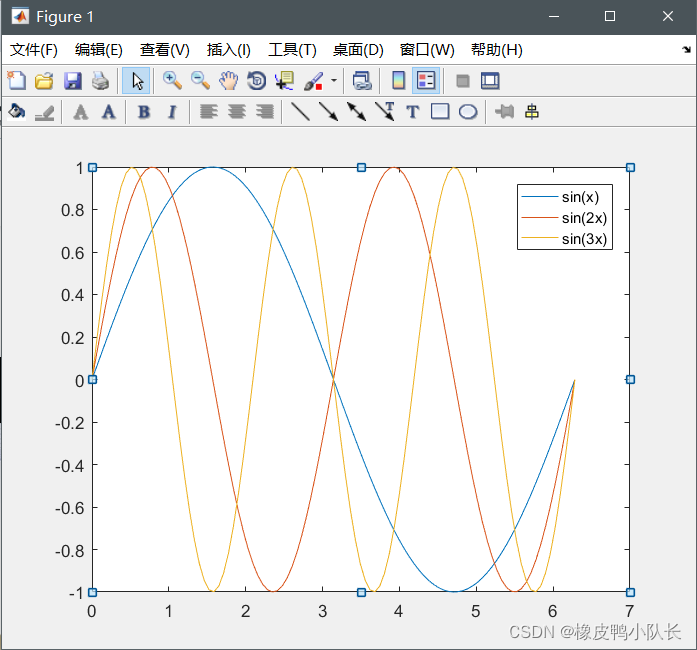Click the Link Plot icon

pos(362,81)
